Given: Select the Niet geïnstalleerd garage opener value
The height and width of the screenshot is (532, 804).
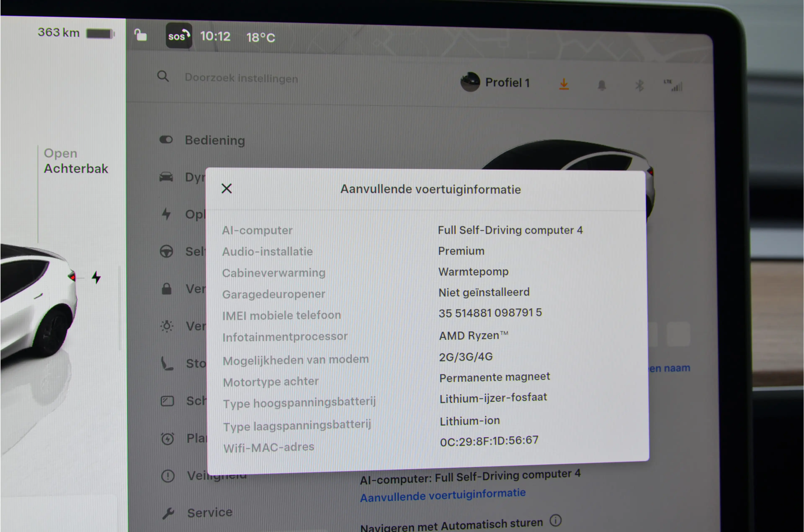Looking at the screenshot, I should pyautogui.click(x=484, y=292).
